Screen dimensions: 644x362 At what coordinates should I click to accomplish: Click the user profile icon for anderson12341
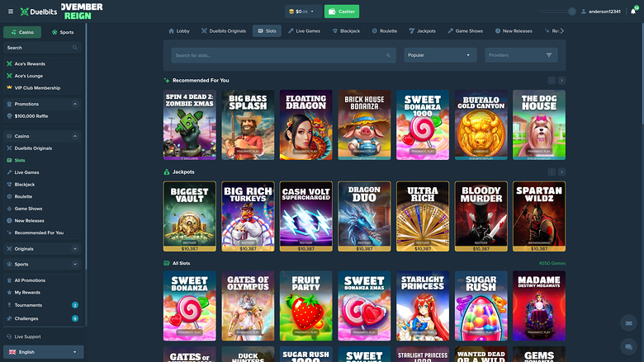click(583, 12)
